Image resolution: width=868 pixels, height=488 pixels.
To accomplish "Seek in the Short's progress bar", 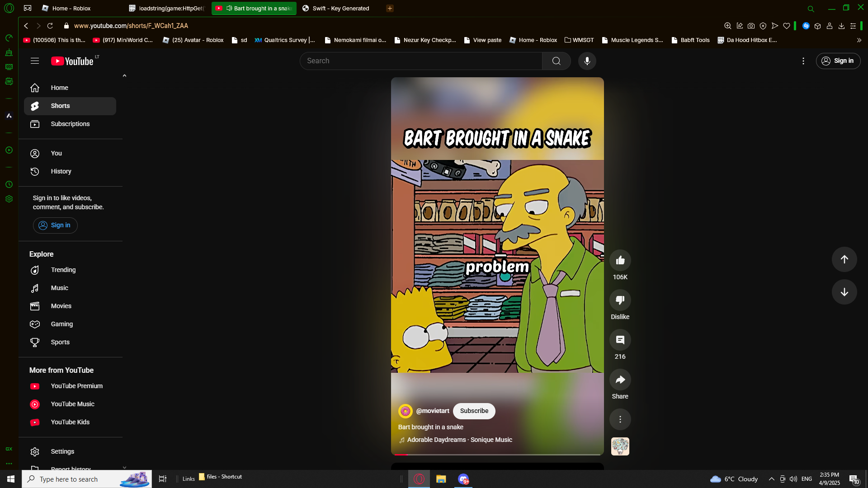I will pos(497,454).
